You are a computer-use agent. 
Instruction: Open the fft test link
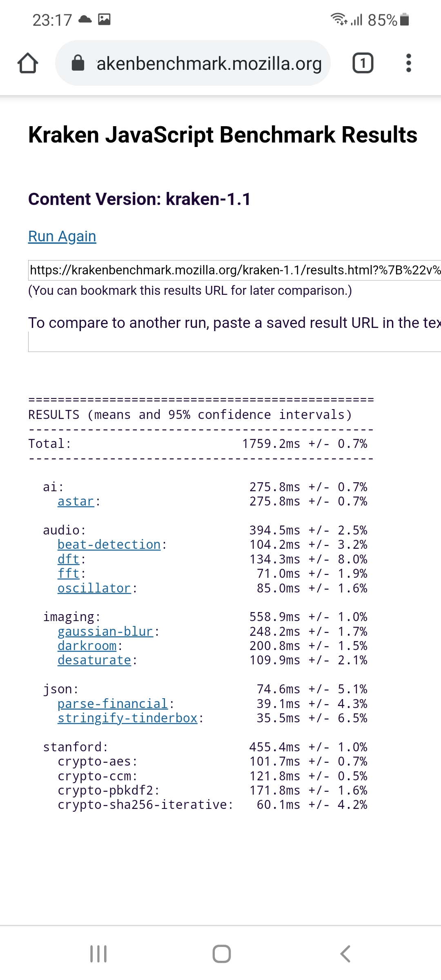click(68, 574)
